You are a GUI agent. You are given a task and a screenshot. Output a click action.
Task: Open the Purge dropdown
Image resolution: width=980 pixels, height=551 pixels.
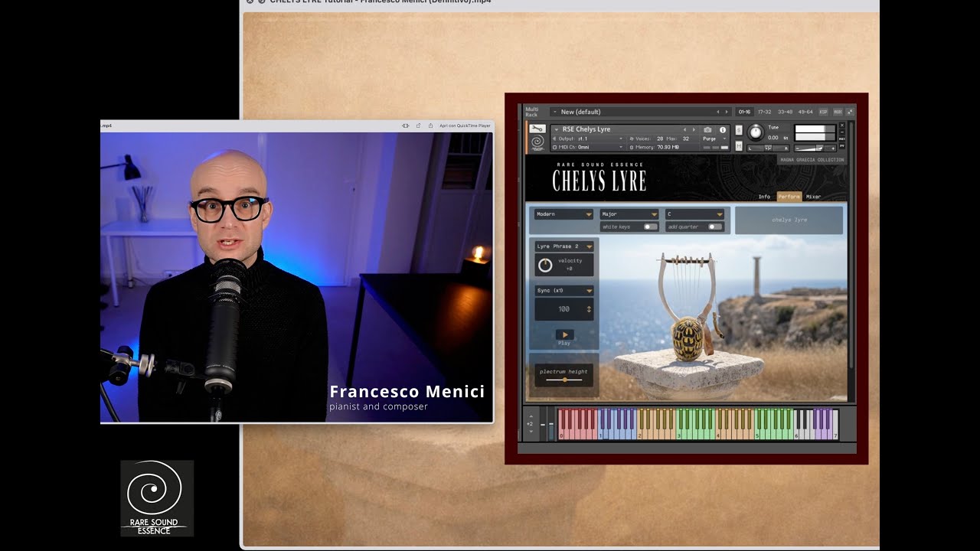[714, 139]
